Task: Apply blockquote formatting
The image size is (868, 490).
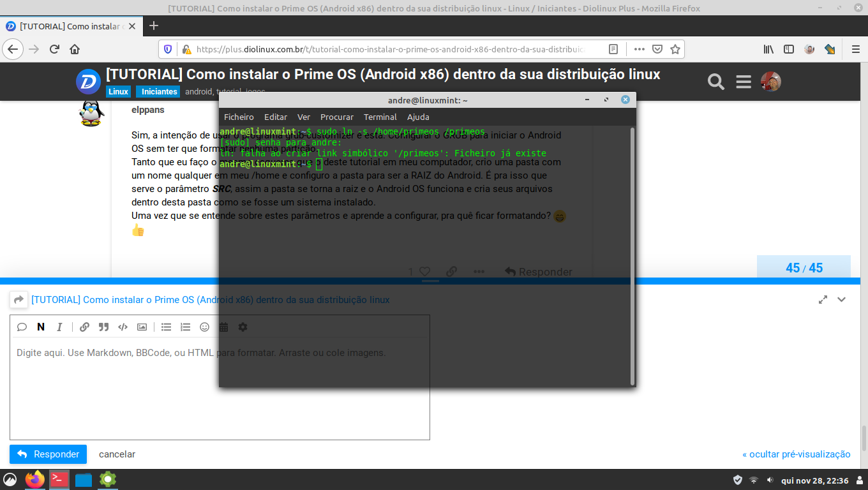Action: [103, 327]
